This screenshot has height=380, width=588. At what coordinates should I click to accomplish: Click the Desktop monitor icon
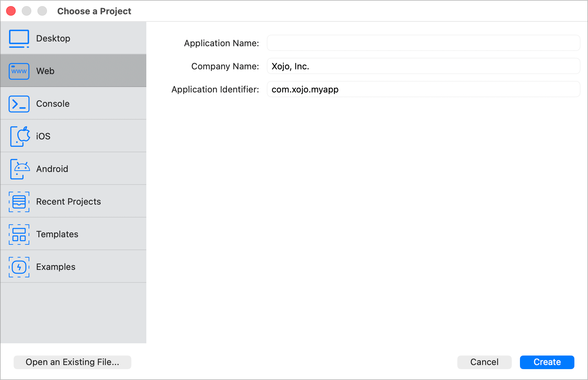click(19, 38)
